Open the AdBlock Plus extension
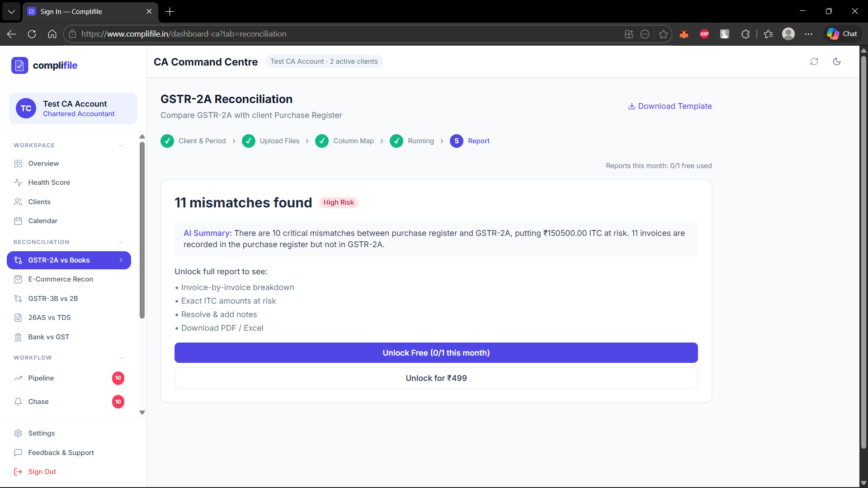This screenshot has height=488, width=868. pyautogui.click(x=704, y=34)
